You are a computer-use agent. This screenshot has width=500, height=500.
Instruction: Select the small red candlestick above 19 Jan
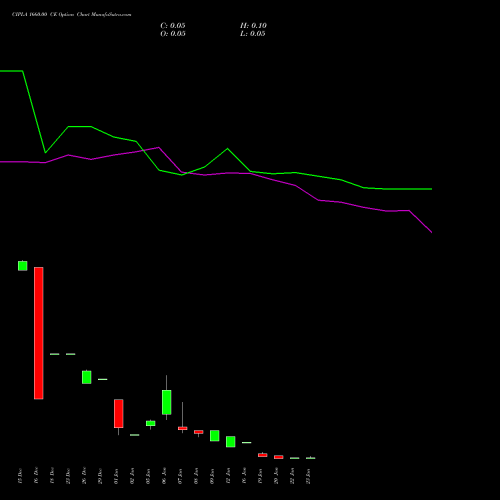[263, 455]
